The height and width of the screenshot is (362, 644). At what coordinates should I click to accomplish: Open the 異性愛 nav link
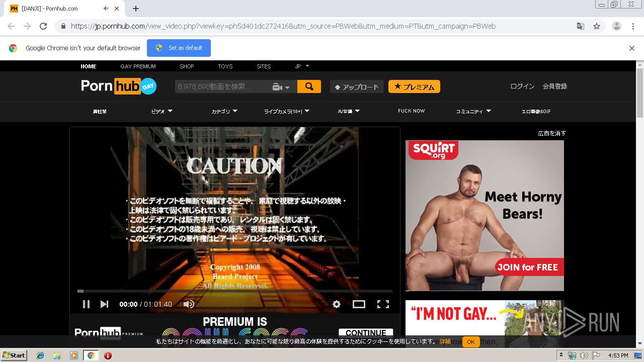100,111
